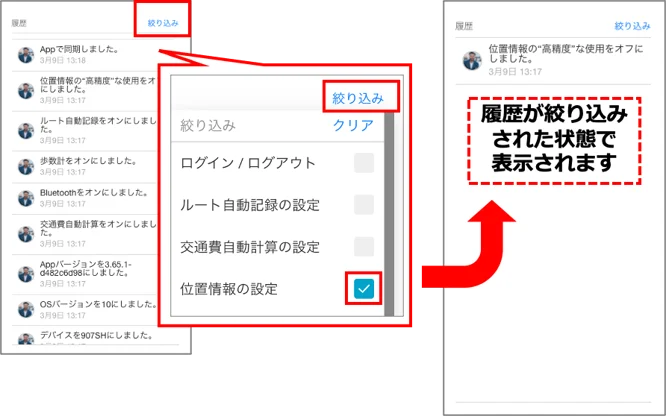Select 位置情報 entry in right filtered panel
This screenshot has height=416, width=666.
(x=553, y=60)
